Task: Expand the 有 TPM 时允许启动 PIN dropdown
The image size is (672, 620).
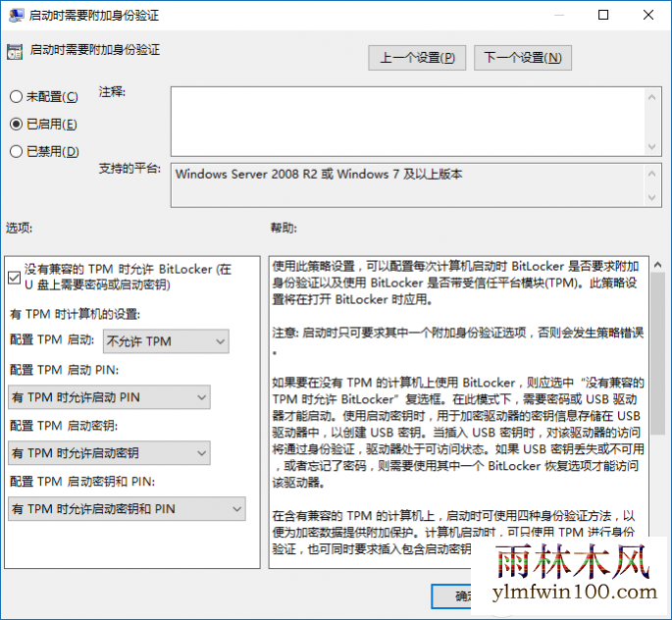Action: pyautogui.click(x=109, y=397)
